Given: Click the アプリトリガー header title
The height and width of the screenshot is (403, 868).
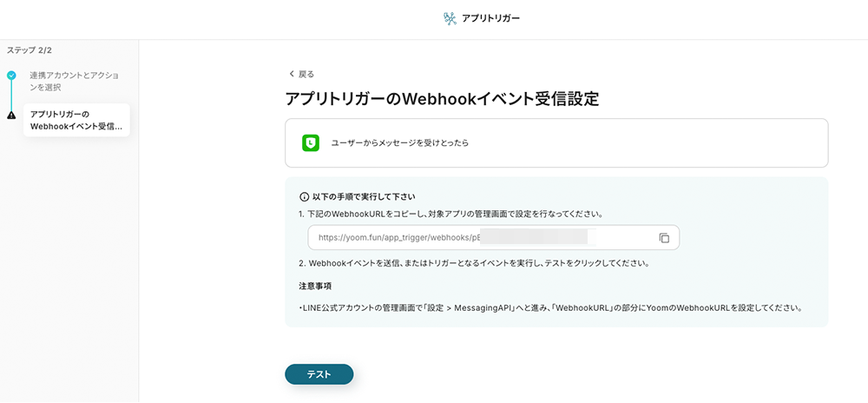Looking at the screenshot, I should (x=491, y=19).
